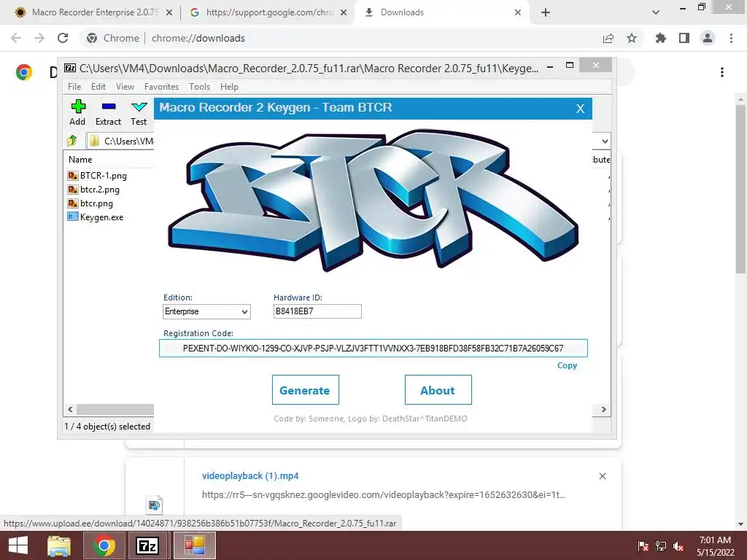The width and height of the screenshot is (747, 560).
Task: Open the Edit menu in 7-Zip
Action: tap(98, 87)
